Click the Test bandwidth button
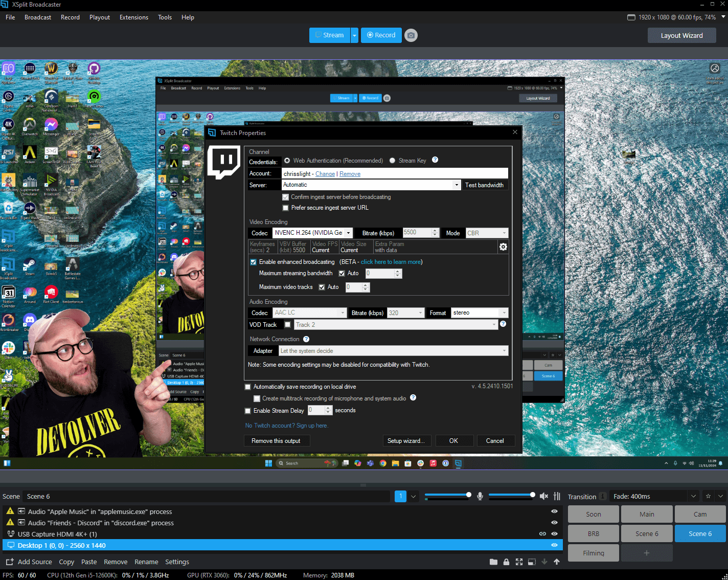This screenshot has width=728, height=580. point(484,185)
